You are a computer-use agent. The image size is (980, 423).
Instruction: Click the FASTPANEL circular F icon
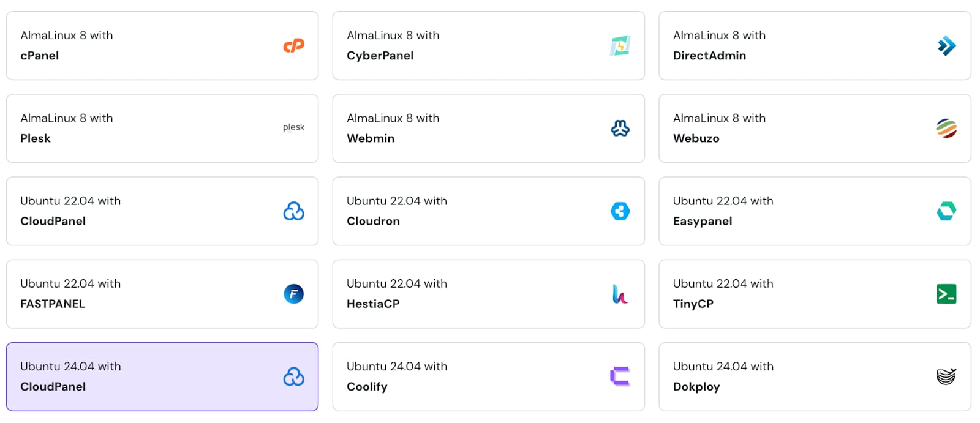pyautogui.click(x=294, y=294)
